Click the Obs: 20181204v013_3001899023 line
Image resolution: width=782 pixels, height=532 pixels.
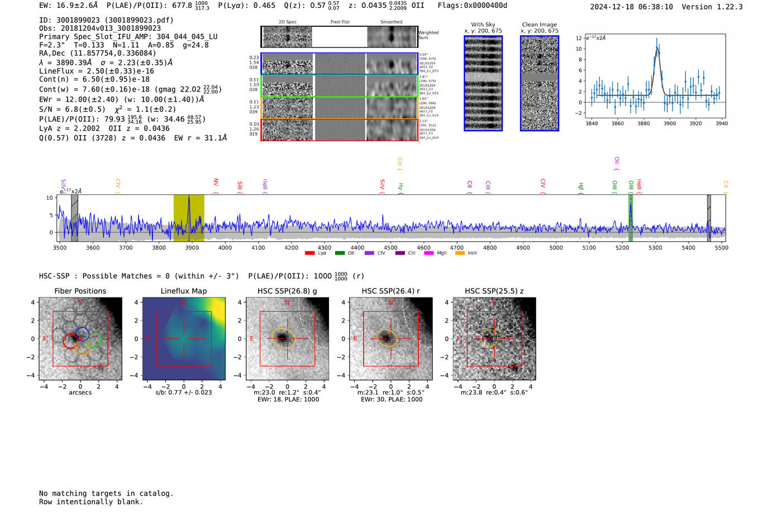click(100, 28)
